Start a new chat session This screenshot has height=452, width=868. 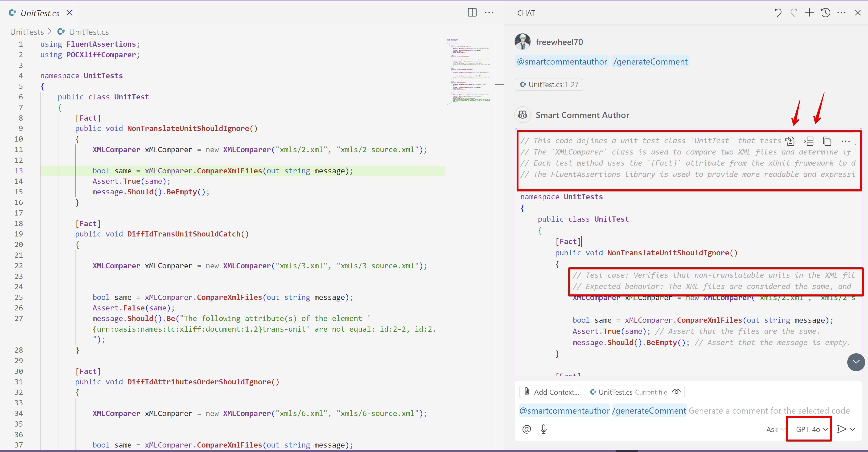809,12
